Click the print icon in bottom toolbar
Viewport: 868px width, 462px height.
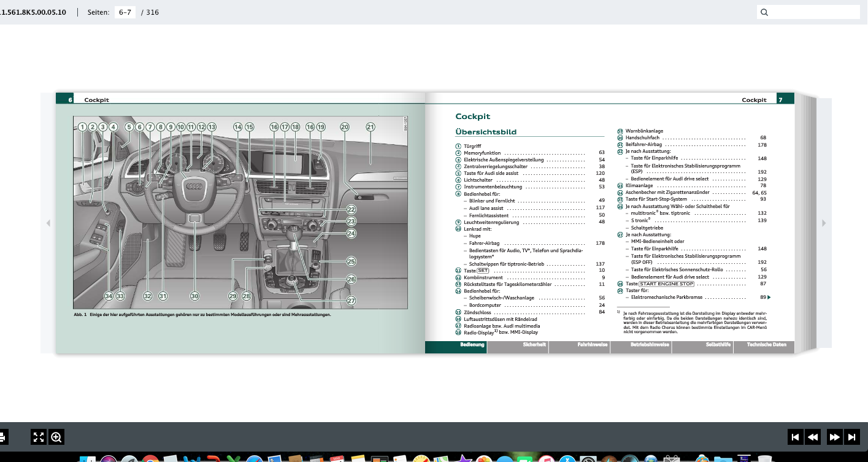point(2,437)
